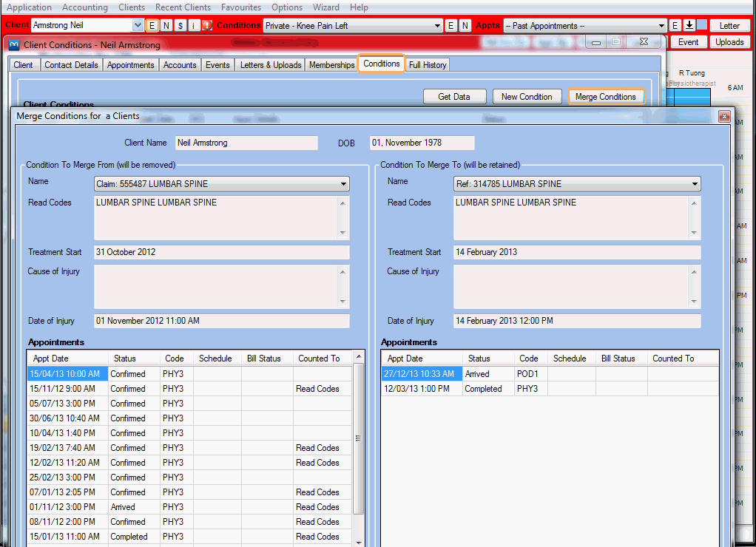Click the Merge To Status column header

(x=487, y=359)
